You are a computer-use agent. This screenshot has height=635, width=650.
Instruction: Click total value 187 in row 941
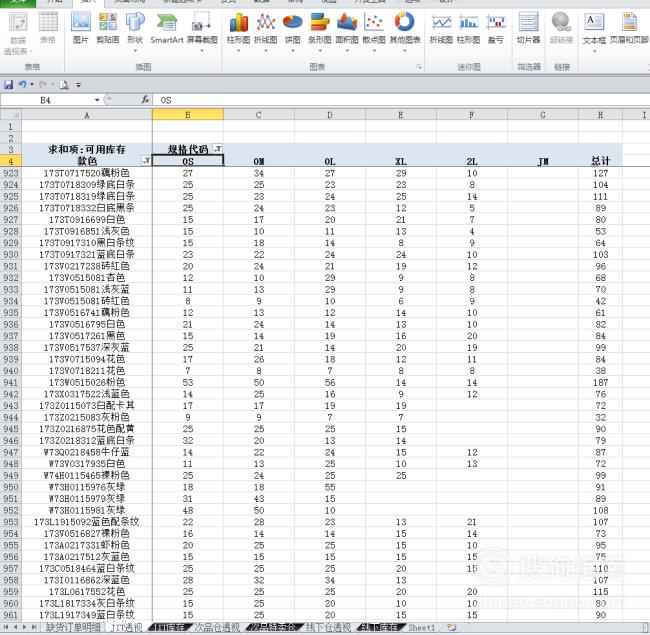(600, 382)
